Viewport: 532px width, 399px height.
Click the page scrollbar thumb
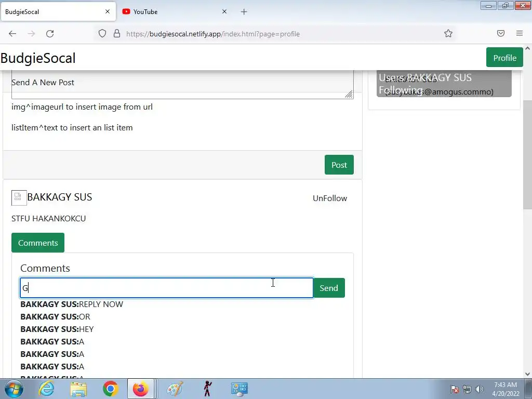point(527,154)
